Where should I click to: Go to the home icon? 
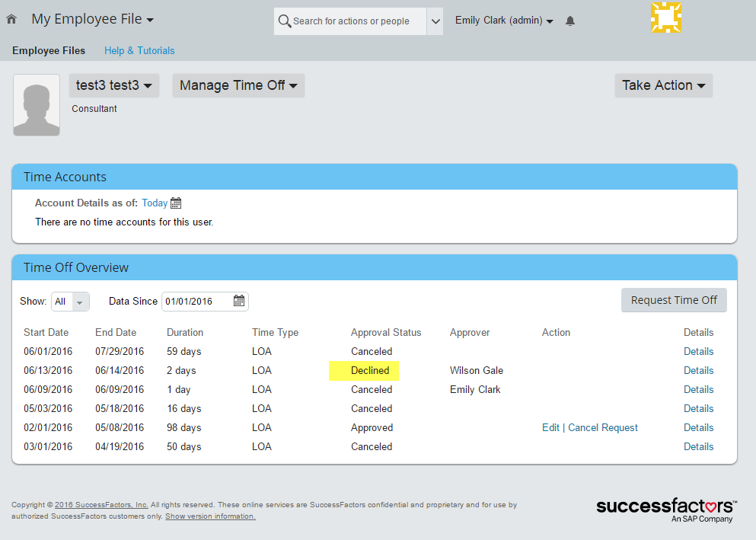click(11, 19)
